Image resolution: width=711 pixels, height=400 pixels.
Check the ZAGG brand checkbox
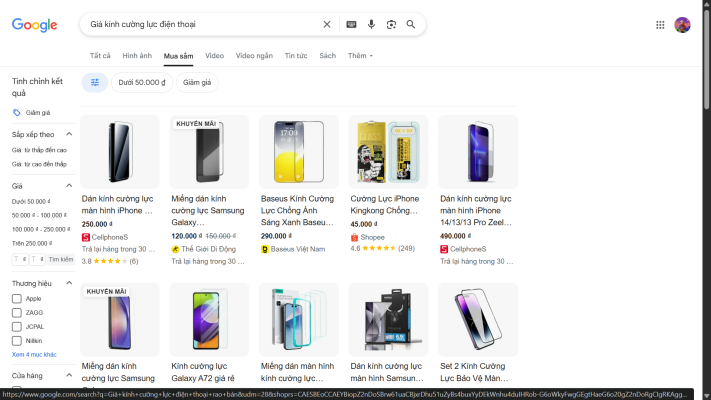[17, 312]
